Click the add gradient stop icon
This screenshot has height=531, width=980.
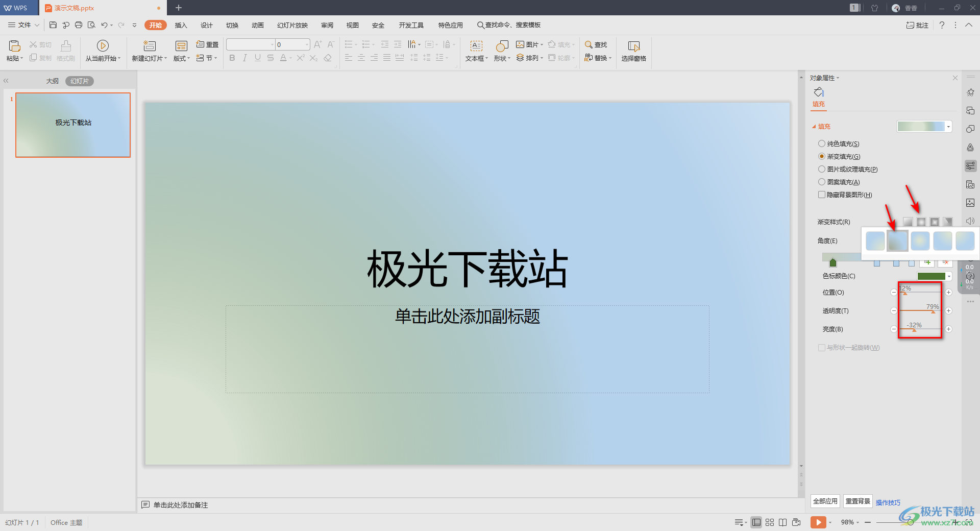pos(927,262)
